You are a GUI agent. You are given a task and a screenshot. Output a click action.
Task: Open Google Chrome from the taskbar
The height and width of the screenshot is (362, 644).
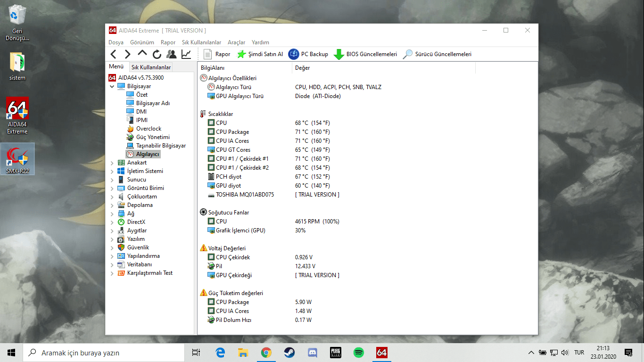(x=266, y=353)
